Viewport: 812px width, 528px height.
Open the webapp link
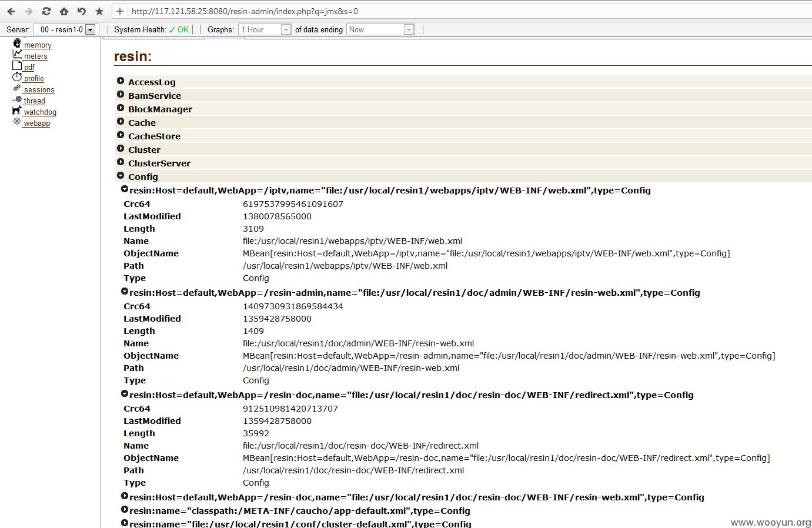36,123
